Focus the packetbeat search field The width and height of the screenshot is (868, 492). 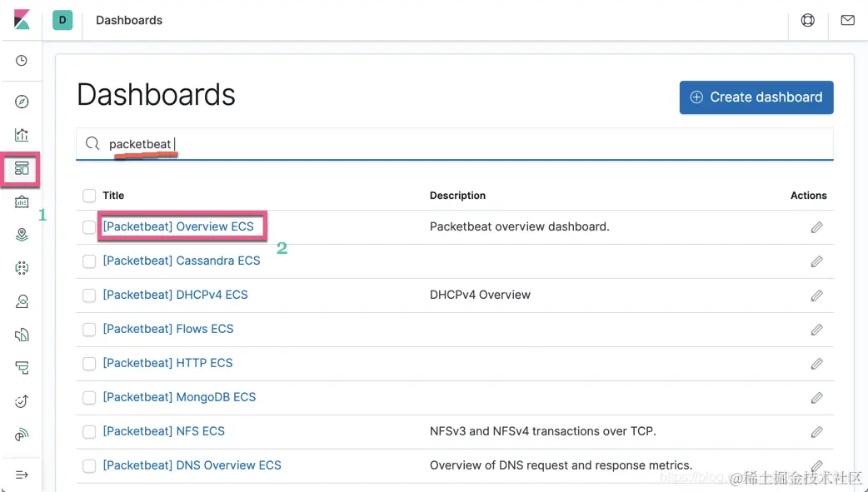[455, 144]
